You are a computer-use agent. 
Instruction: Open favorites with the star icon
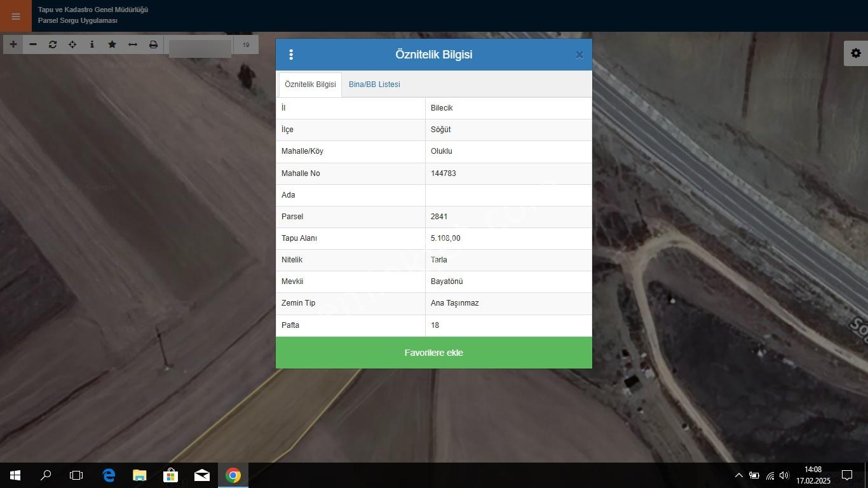tap(112, 44)
